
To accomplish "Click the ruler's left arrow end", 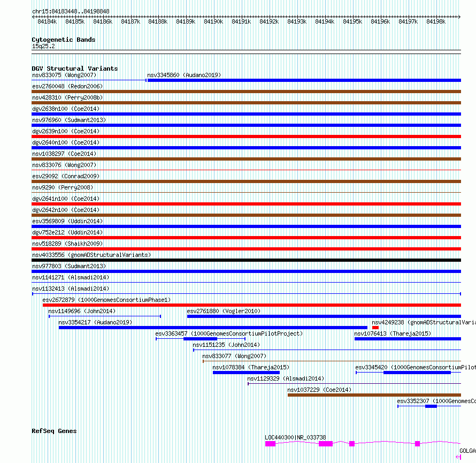I will pyautogui.click(x=33, y=17).
